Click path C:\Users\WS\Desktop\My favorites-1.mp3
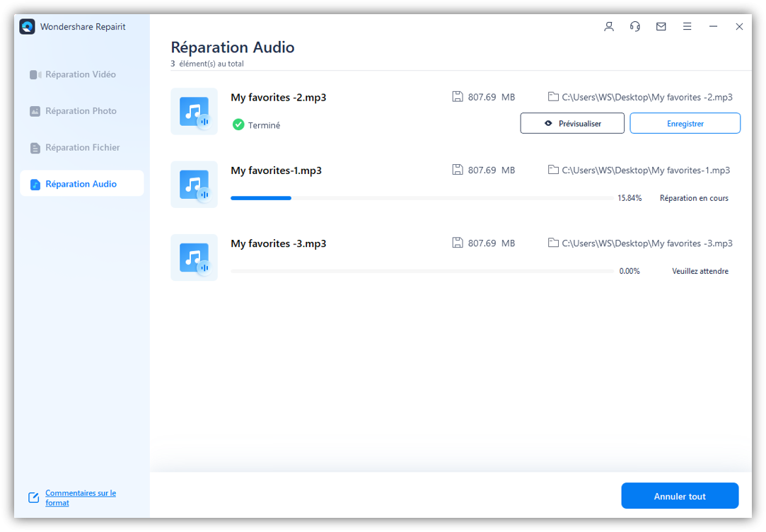Viewport: 766px width, 532px height. click(x=646, y=170)
